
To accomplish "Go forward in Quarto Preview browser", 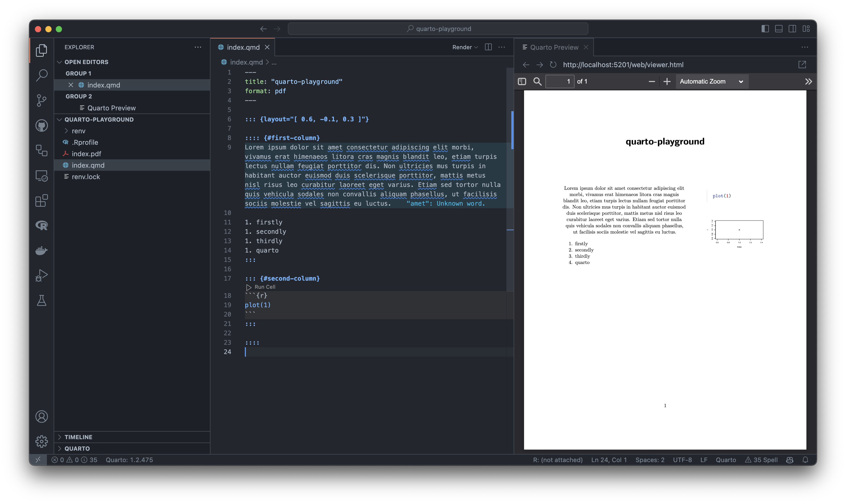I will click(x=539, y=65).
